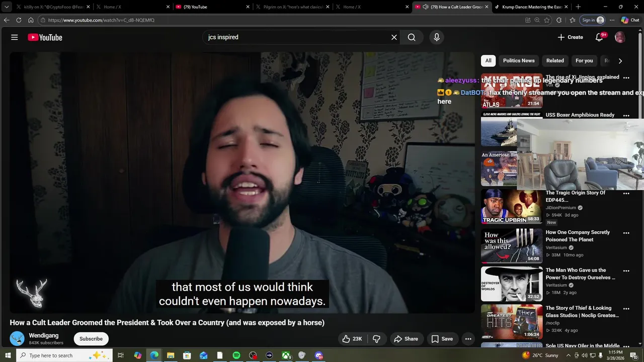Viewport: 644px width, 362px height.
Task: Show hidden system tray icons
Action: pyautogui.click(x=569, y=355)
